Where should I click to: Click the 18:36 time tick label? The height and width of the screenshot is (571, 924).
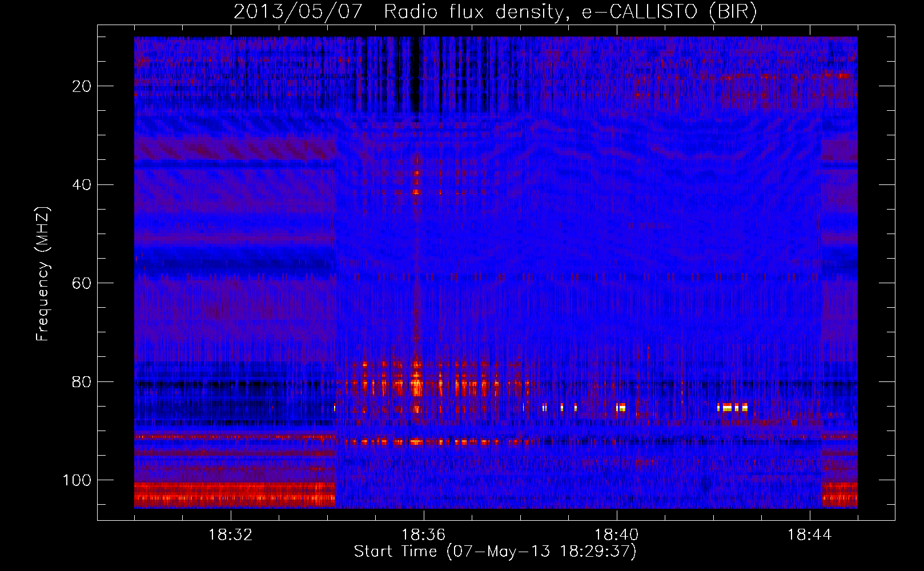[424, 535]
